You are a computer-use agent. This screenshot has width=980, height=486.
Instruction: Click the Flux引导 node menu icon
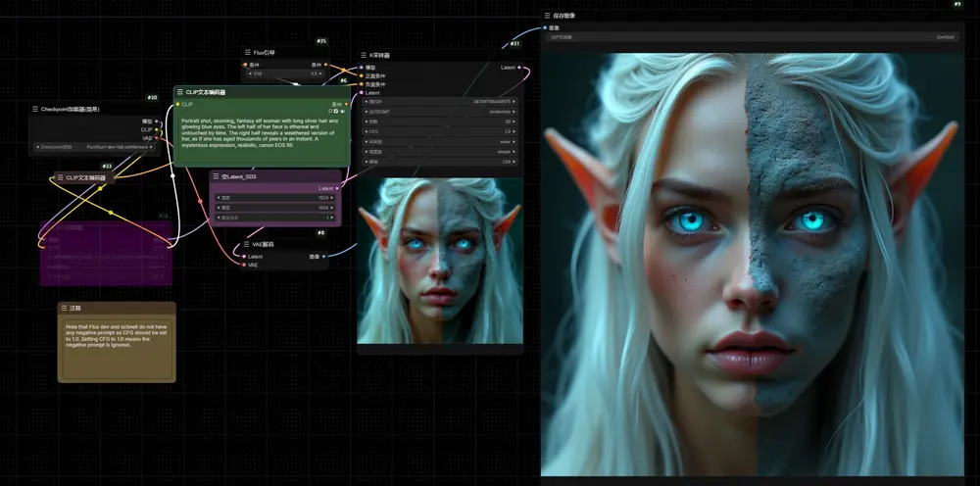coord(248,53)
